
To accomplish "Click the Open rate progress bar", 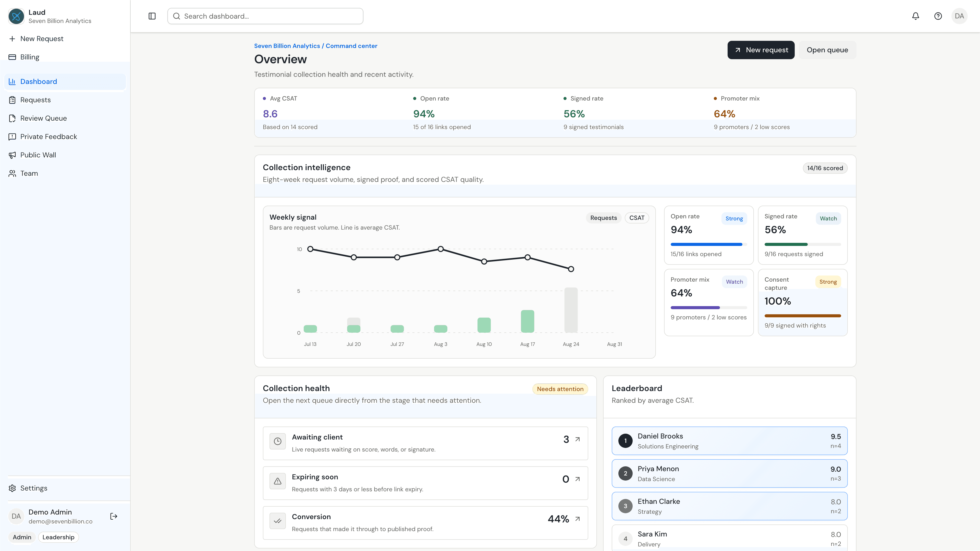I will point(708,244).
